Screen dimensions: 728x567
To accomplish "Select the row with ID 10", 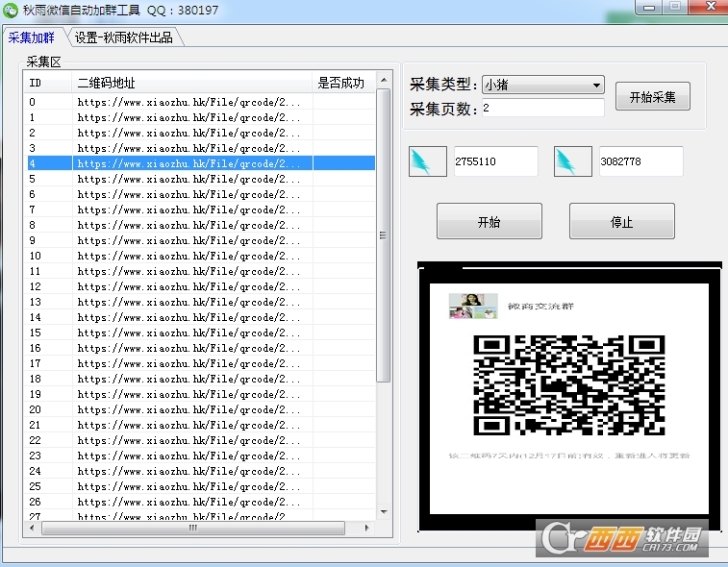I will coord(200,256).
